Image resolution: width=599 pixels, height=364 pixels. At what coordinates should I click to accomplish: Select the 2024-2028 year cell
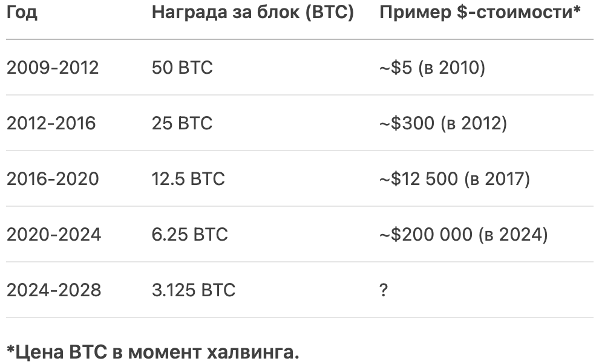pos(54,290)
